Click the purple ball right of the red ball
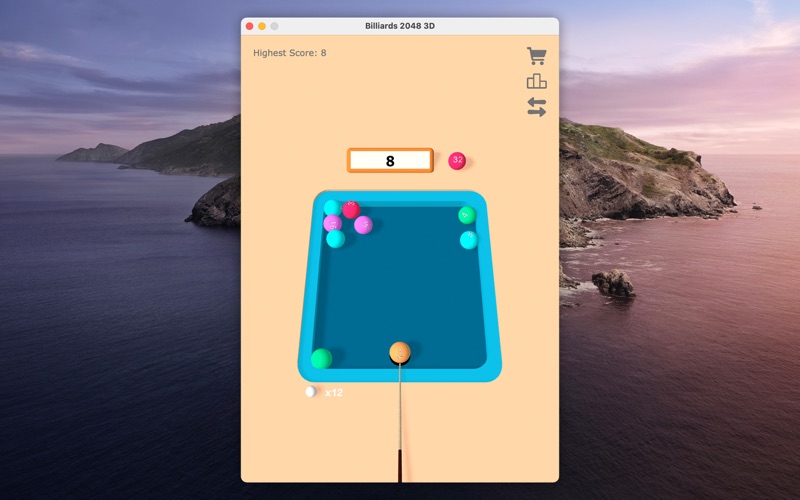Image resolution: width=800 pixels, height=500 pixels. (363, 225)
